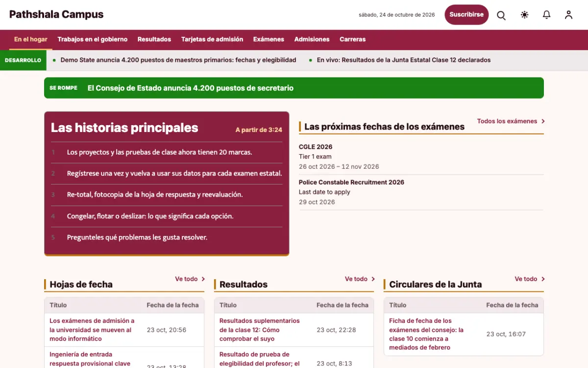Open the Exámenes nav item
The height and width of the screenshot is (368, 588).
coord(269,39)
